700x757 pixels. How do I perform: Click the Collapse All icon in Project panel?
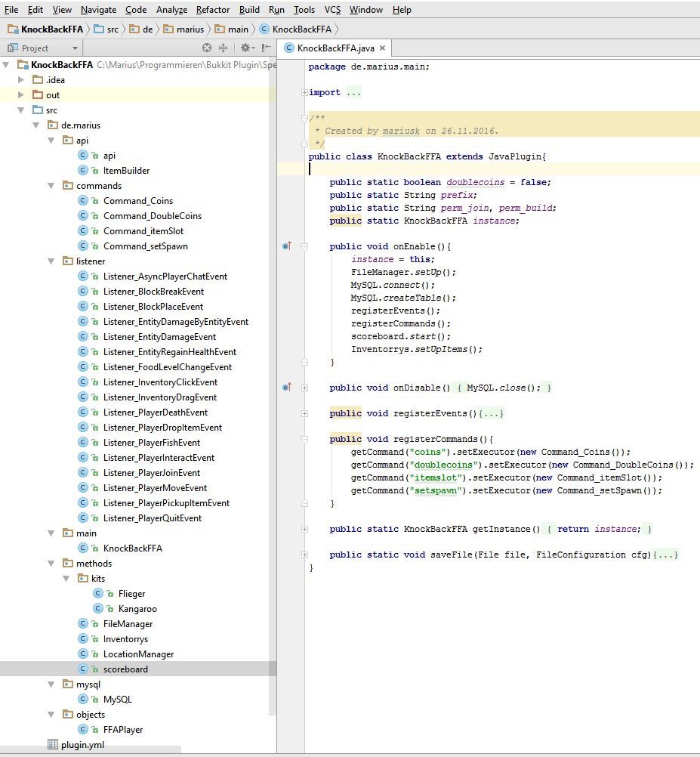[x=223, y=48]
